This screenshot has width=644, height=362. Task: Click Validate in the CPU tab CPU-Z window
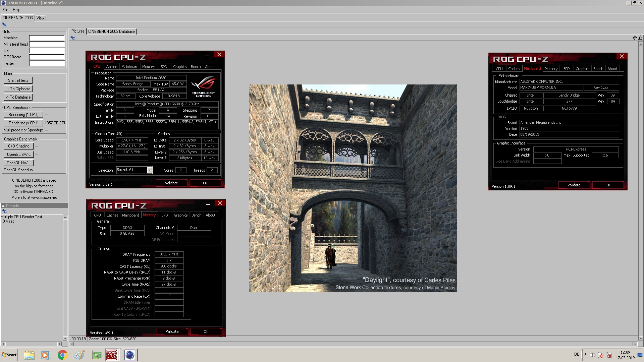[171, 183]
